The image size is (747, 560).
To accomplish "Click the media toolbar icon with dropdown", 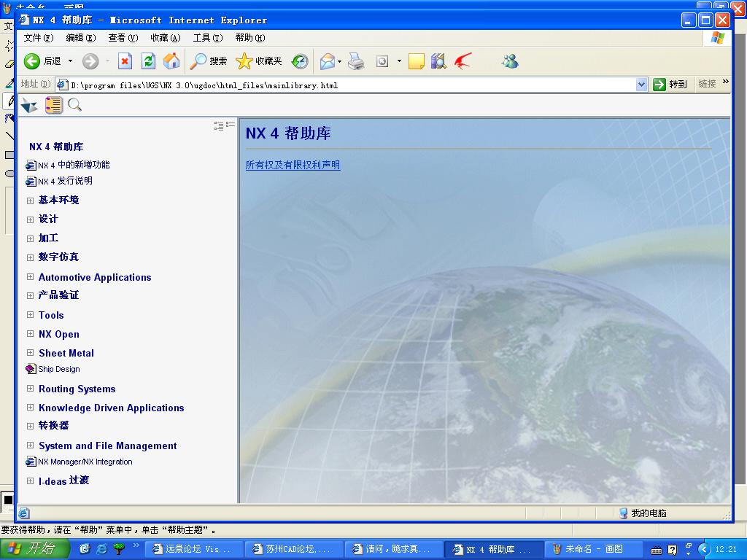I will point(382,61).
